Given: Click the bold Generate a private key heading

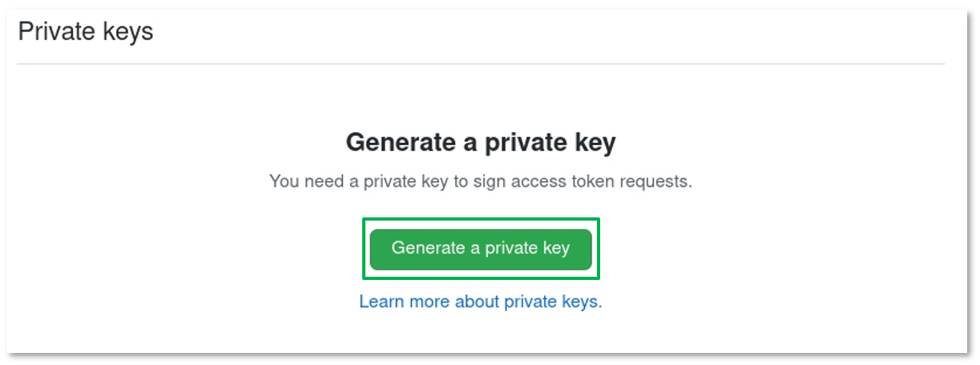Looking at the screenshot, I should 480,143.
